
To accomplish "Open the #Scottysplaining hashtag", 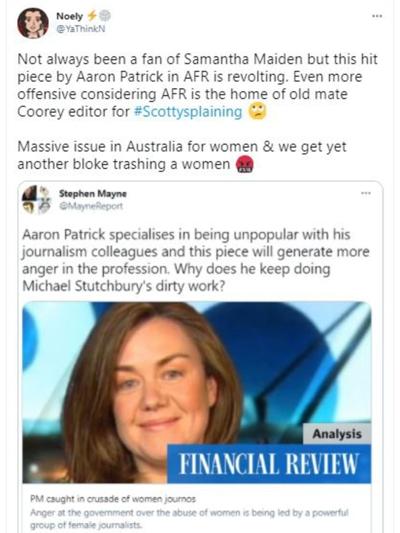I will point(188,111).
